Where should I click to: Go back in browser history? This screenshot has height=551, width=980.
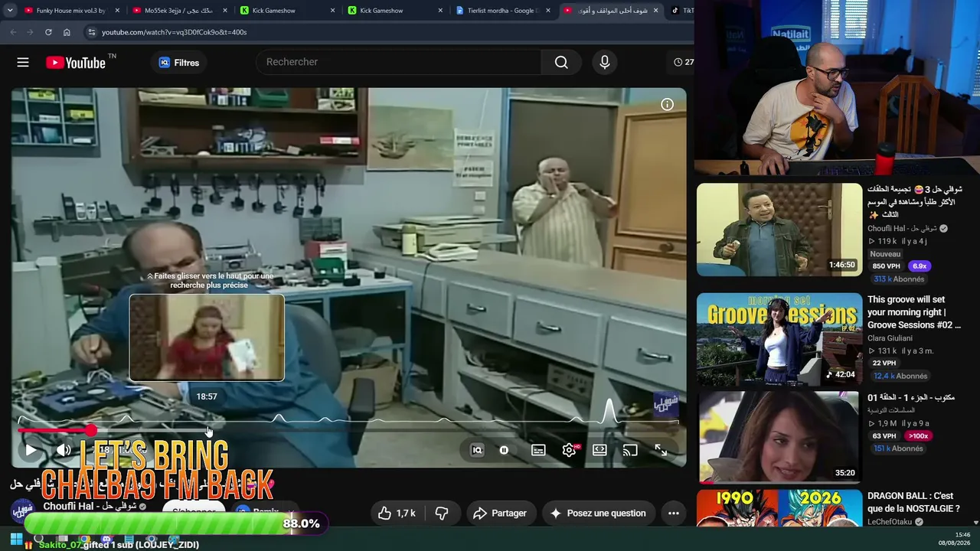[x=13, y=32]
